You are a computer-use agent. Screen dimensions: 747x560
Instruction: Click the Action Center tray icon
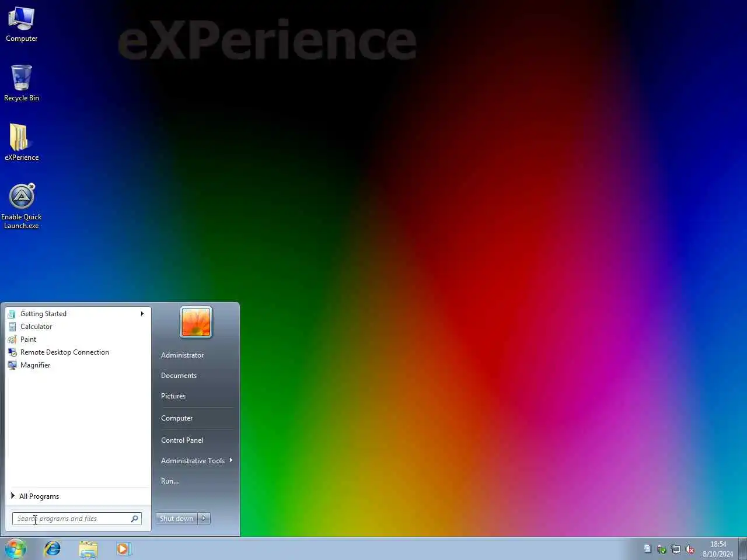coord(648,549)
